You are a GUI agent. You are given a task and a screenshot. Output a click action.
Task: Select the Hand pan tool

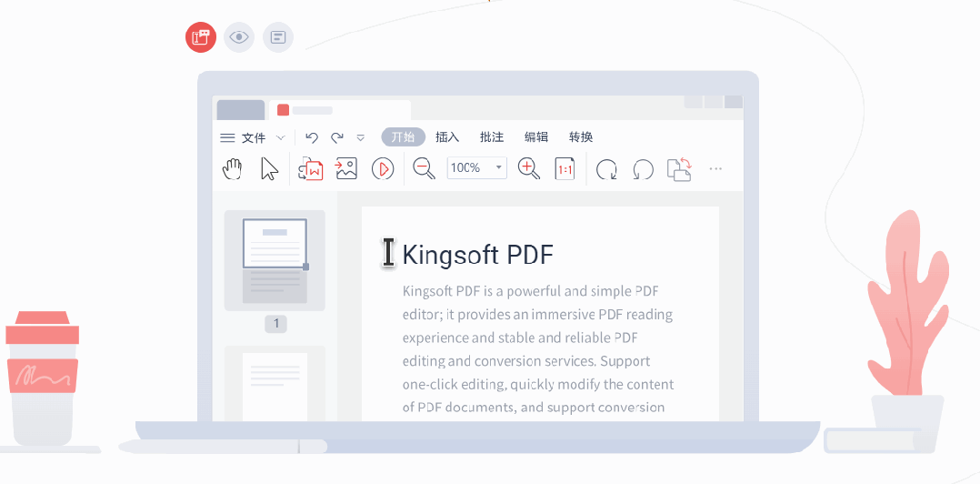tap(233, 169)
